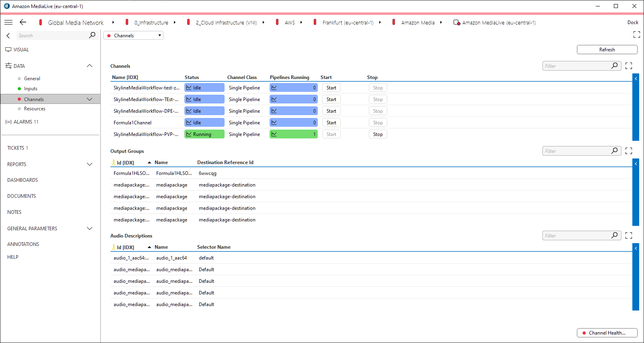This screenshot has height=343, width=644.
Task: Toggle full screen for the page
Action: click(637, 35)
